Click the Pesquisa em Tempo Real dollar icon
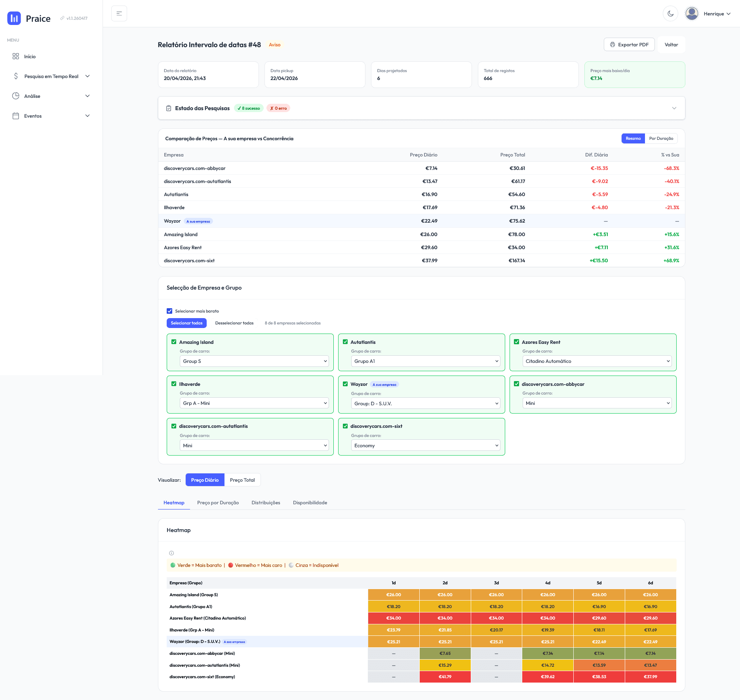 16,76
